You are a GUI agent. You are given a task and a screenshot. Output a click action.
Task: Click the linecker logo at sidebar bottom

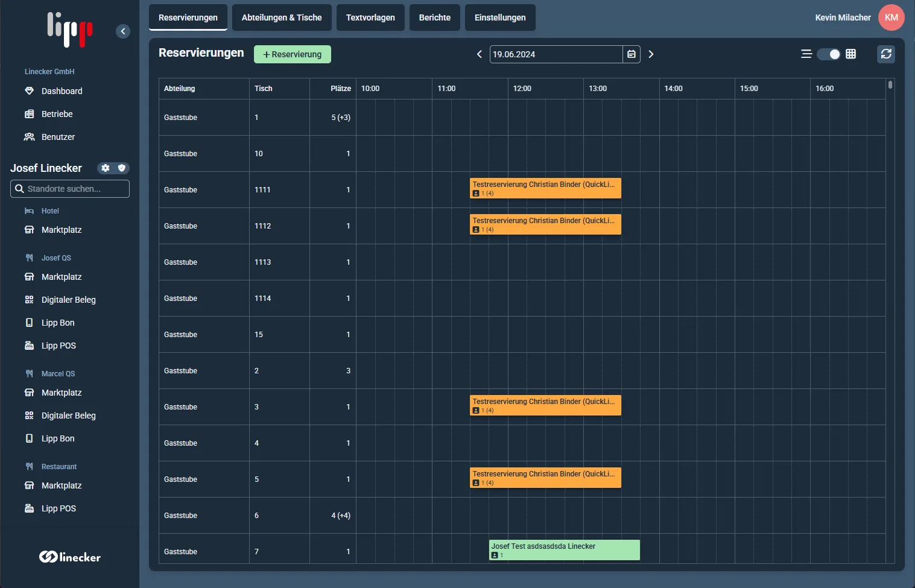[x=70, y=557]
